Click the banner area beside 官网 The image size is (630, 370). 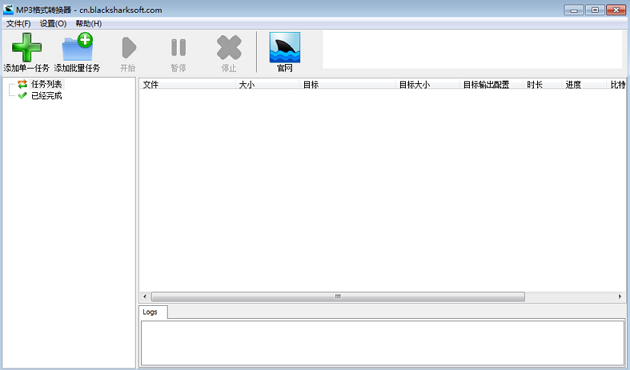(x=472, y=50)
